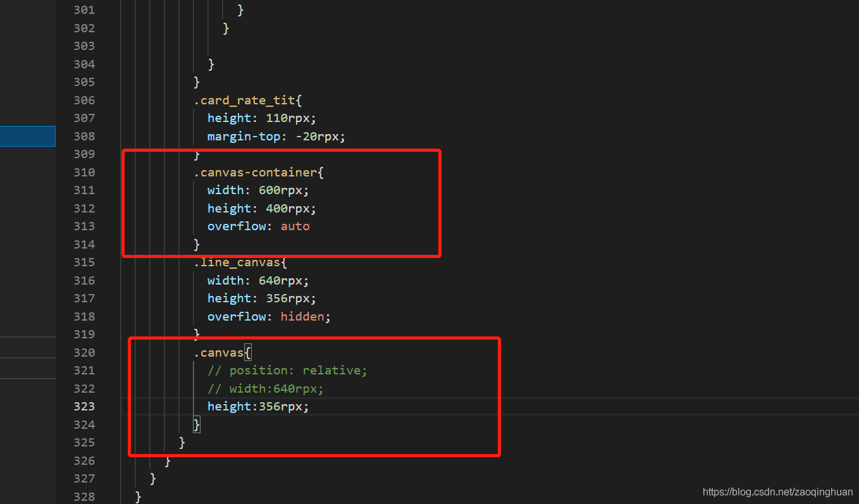Image resolution: width=859 pixels, height=504 pixels.
Task: Click the 'height: 356rpx;' declaration on line 317
Action: coord(261,298)
